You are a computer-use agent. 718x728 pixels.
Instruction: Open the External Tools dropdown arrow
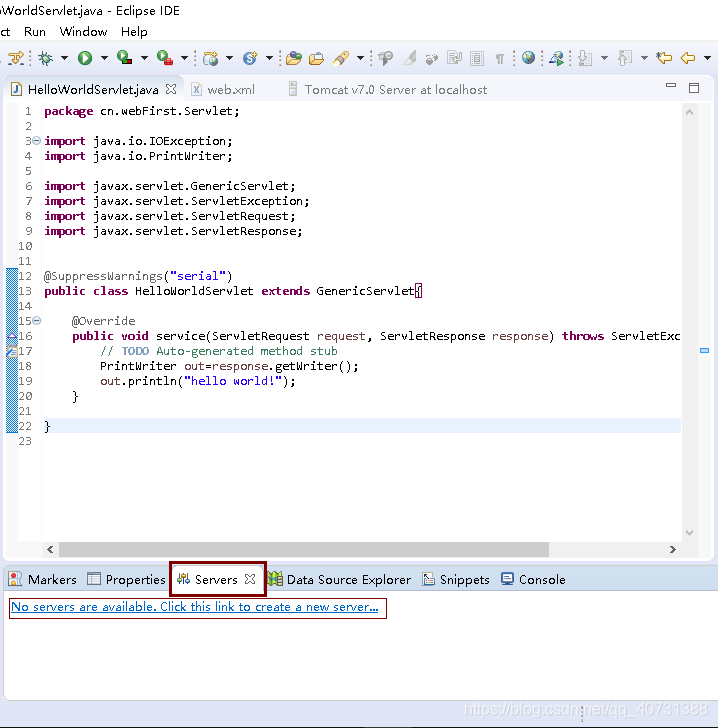pos(184,58)
